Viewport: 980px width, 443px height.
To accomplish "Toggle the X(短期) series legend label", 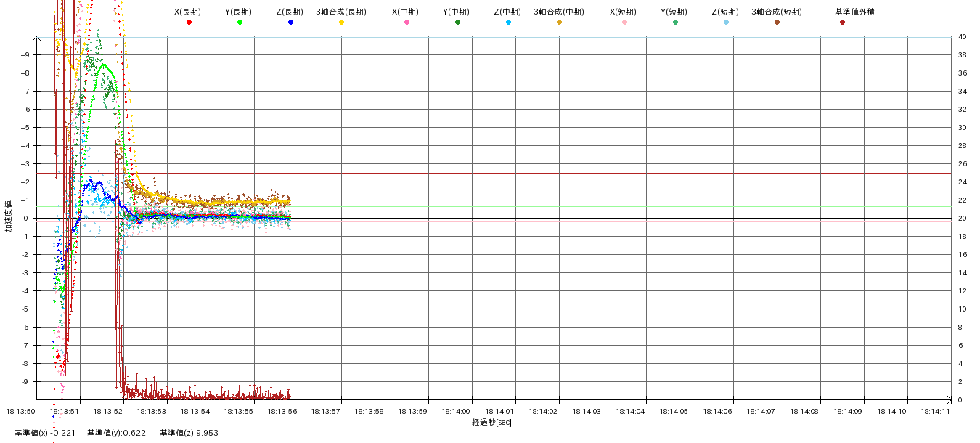I will click(x=623, y=12).
